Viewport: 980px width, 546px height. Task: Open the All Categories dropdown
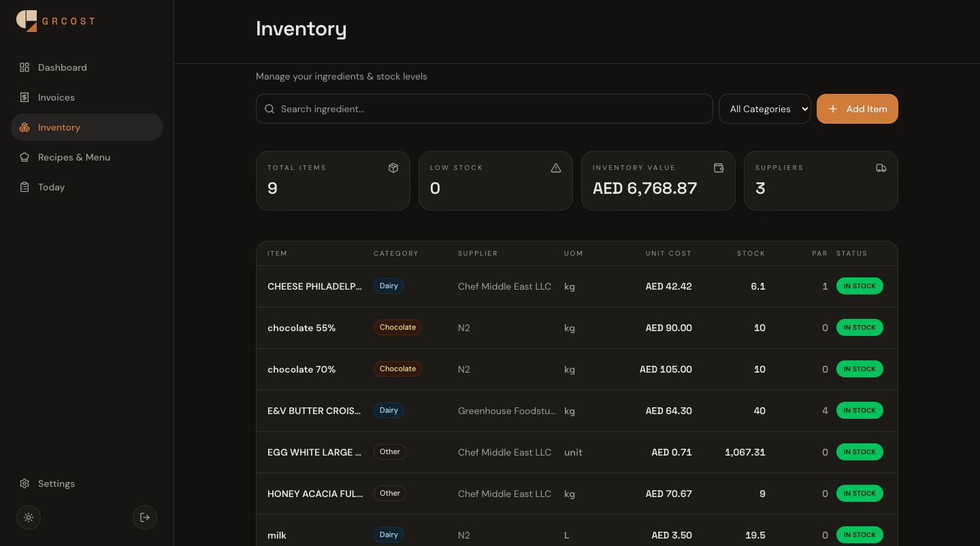pos(765,109)
